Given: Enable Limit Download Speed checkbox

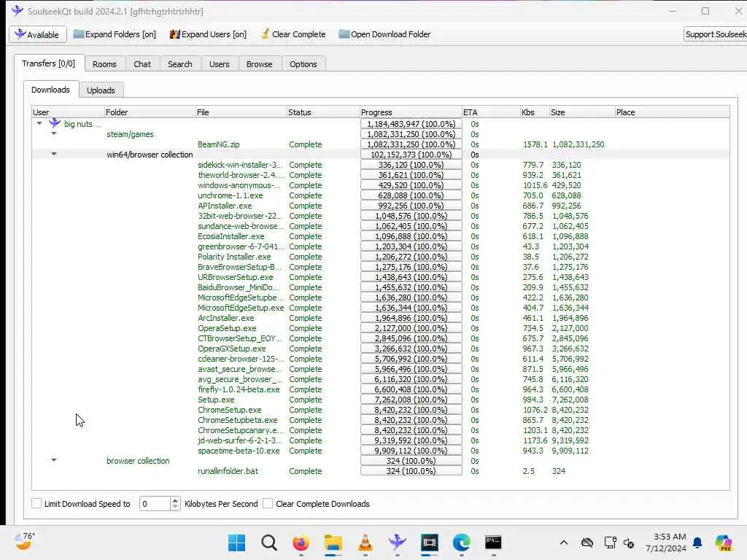Looking at the screenshot, I should coord(36,503).
